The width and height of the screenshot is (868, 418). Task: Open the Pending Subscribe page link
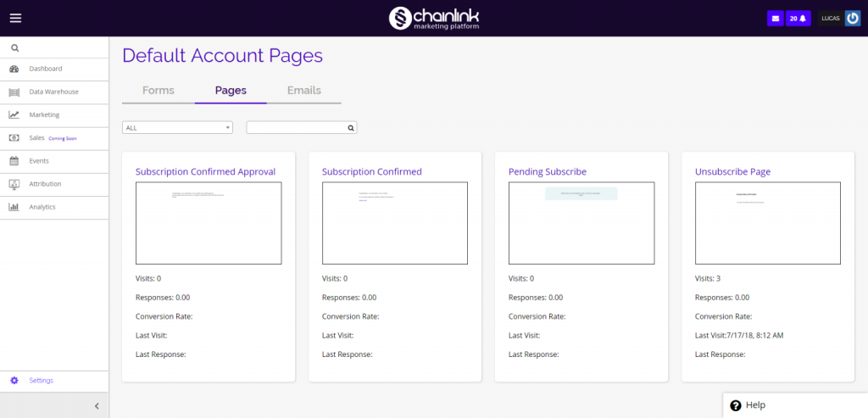pos(548,171)
